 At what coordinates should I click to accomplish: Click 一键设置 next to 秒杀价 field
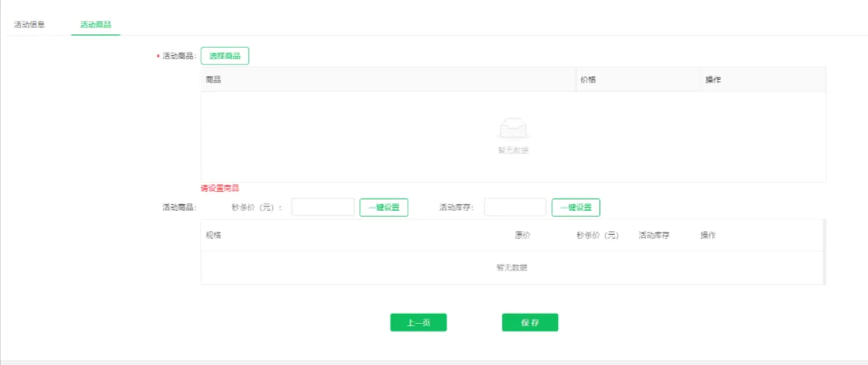[383, 208]
